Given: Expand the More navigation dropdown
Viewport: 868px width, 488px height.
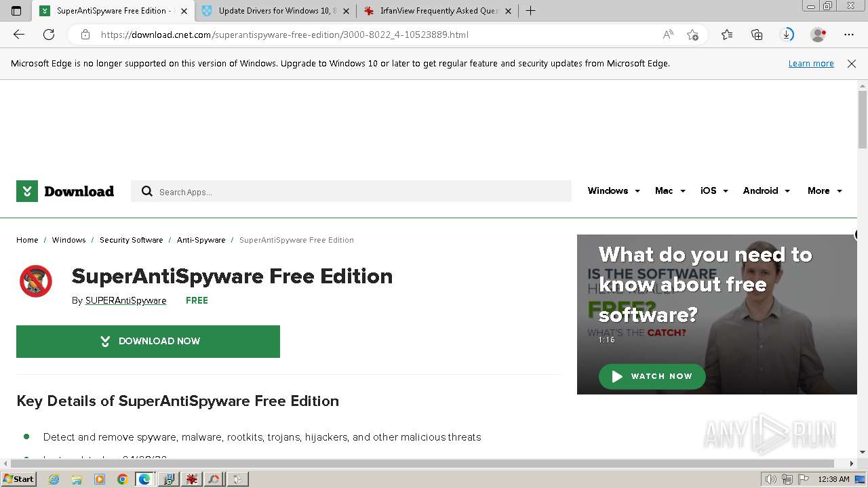Looking at the screenshot, I should coord(825,191).
